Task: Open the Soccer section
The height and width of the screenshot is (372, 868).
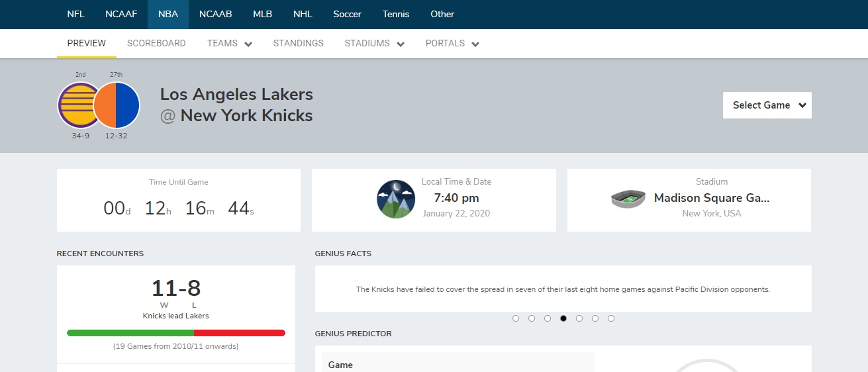Action: (347, 14)
